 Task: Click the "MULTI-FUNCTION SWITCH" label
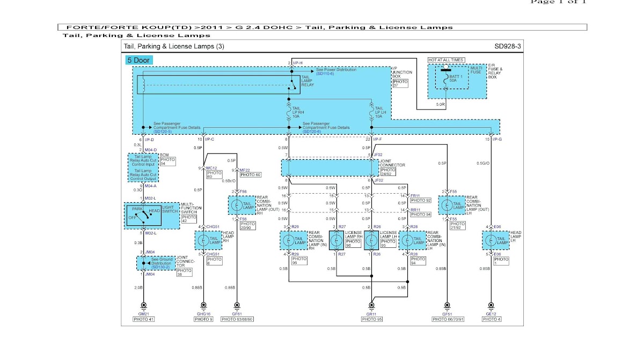click(190, 209)
